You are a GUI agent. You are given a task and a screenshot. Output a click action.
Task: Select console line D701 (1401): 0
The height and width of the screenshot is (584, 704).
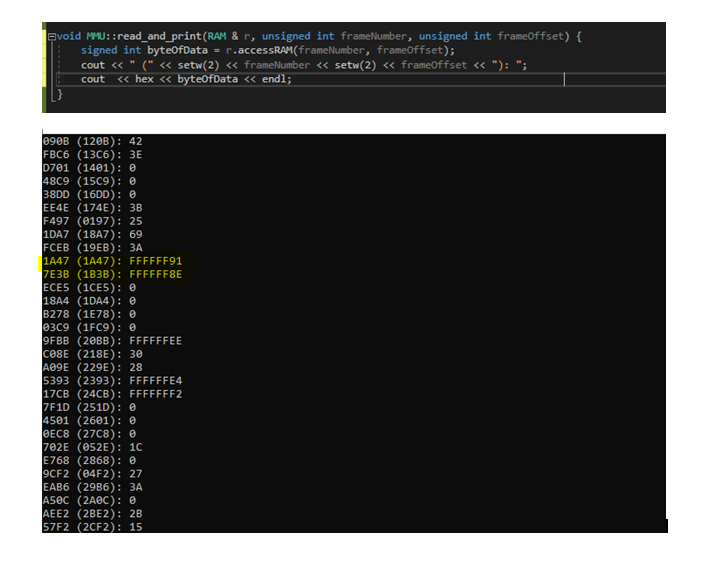pyautogui.click(x=89, y=168)
